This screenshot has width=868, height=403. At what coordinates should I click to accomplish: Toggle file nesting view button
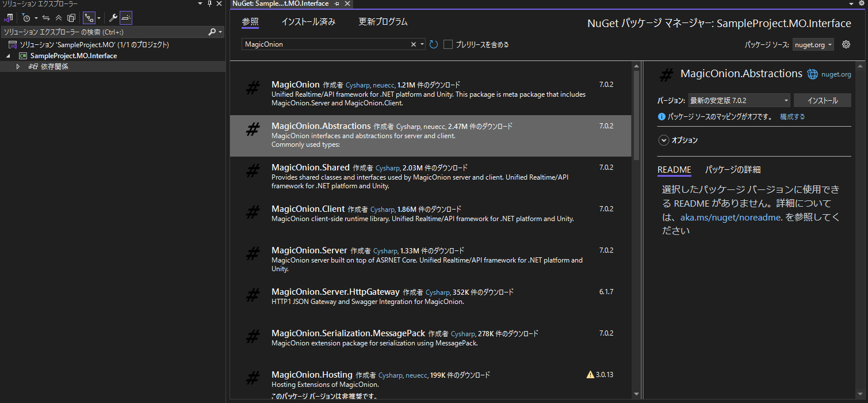pos(89,18)
